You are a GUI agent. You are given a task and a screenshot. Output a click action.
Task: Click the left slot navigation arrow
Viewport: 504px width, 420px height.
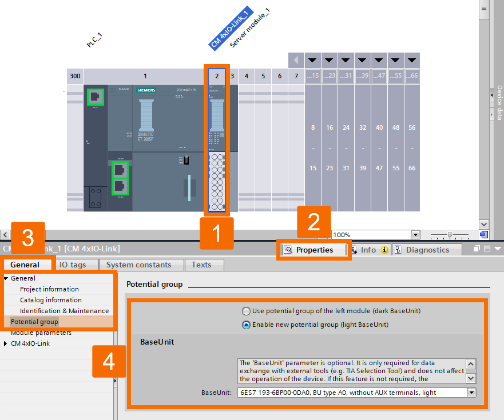tap(296, 61)
